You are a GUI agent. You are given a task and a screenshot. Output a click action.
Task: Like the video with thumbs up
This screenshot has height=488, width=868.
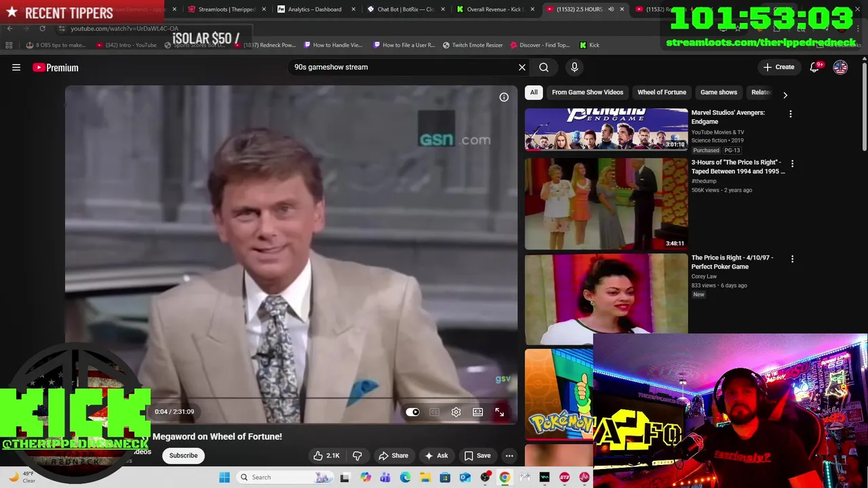tap(326, 455)
